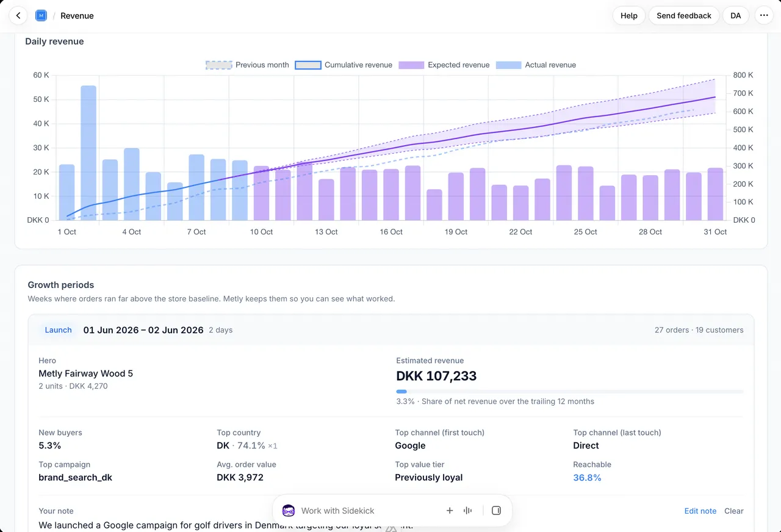Click the Daily revenue heading

54,41
